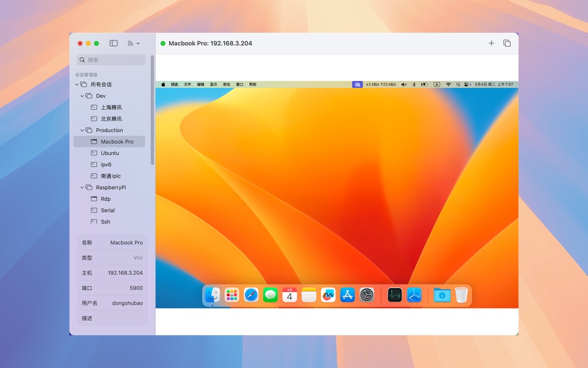
Task: Open Safari in the remote Dock
Action: point(251,295)
